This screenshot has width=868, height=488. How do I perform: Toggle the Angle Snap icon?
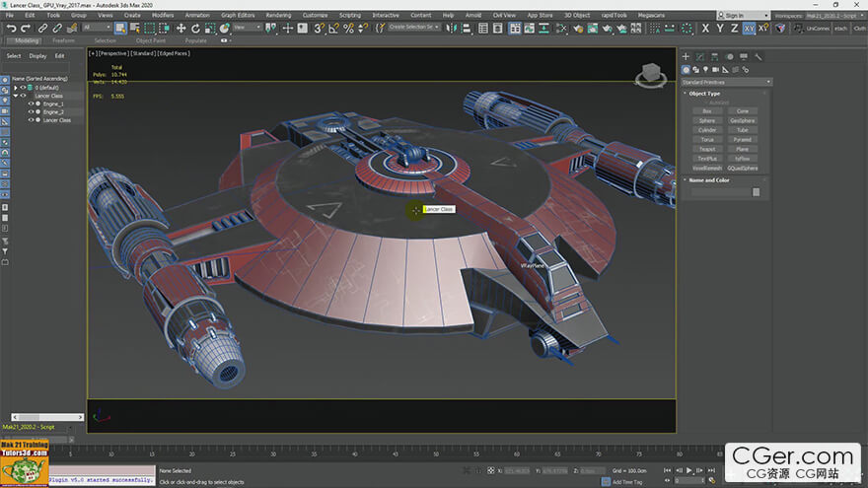(333, 29)
